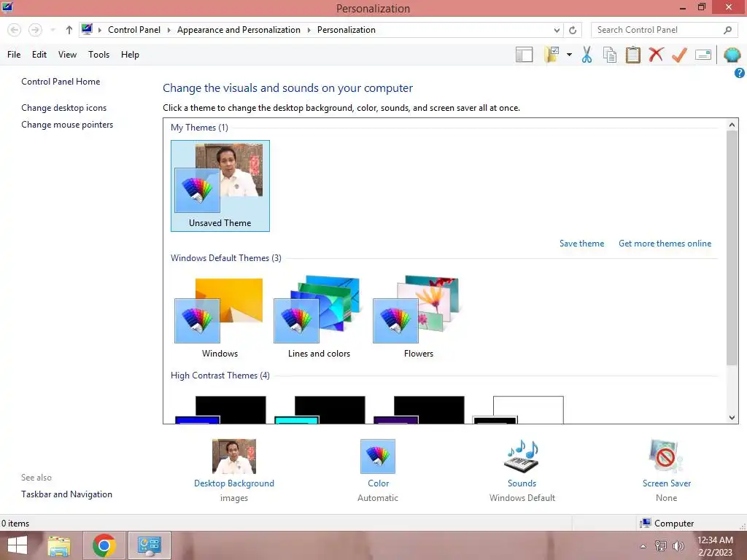The image size is (747, 560).
Task: Open the Color settings icon
Action: pos(378,456)
